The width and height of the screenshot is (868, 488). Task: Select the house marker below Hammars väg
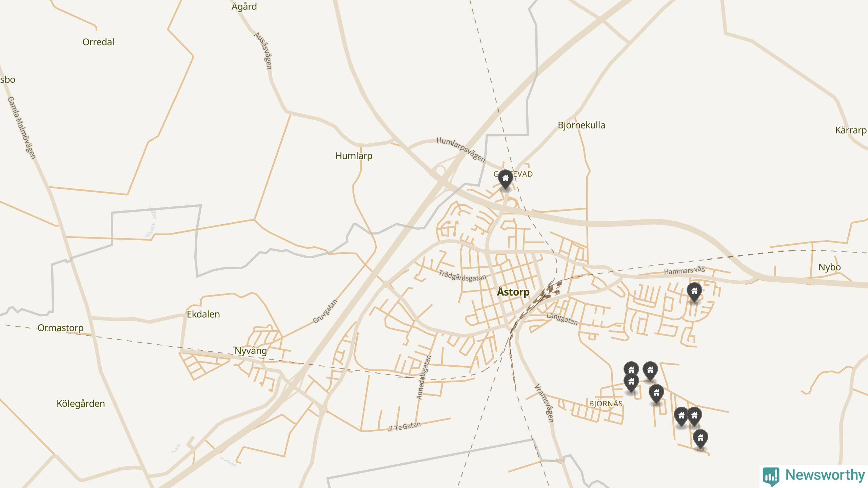click(x=694, y=292)
